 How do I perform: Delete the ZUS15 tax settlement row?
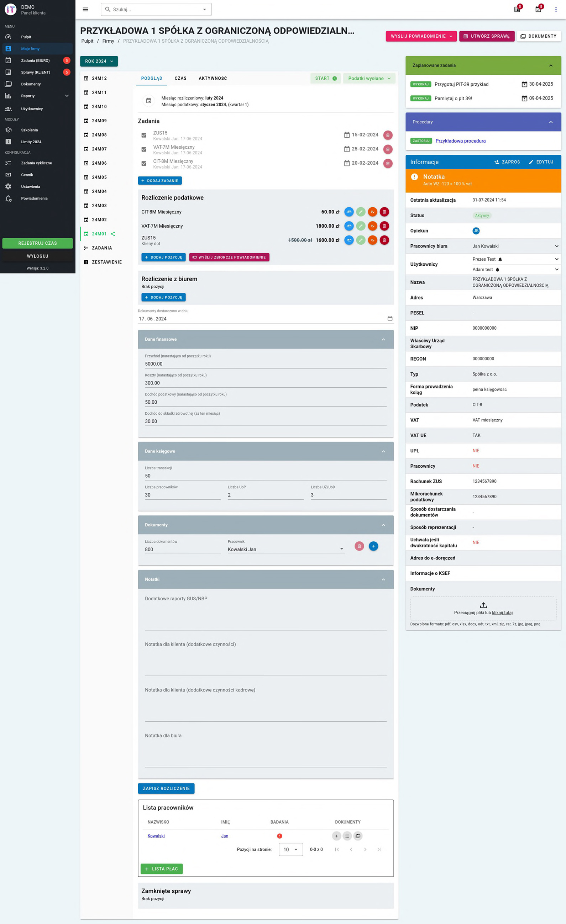[x=384, y=240]
